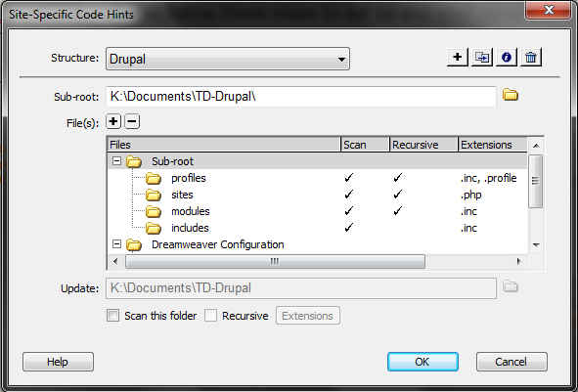Add file with plus button
This screenshot has height=392, width=578.
pyautogui.click(x=113, y=121)
